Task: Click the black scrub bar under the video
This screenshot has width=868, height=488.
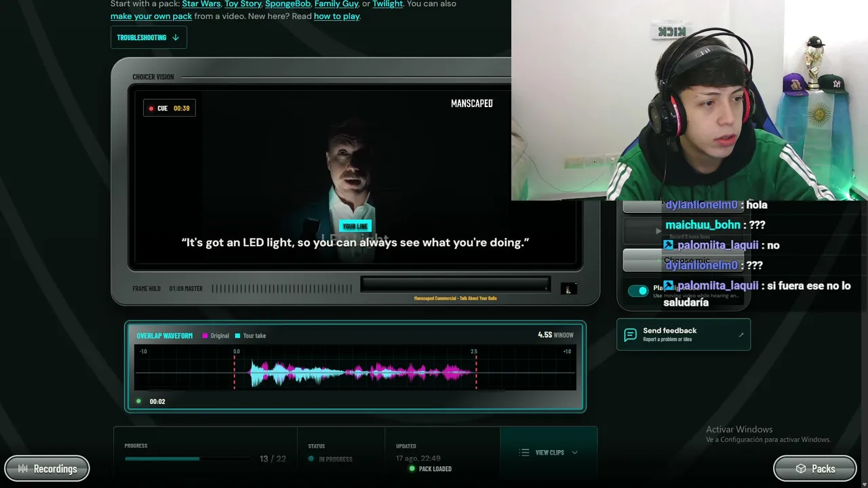Action: click(455, 285)
